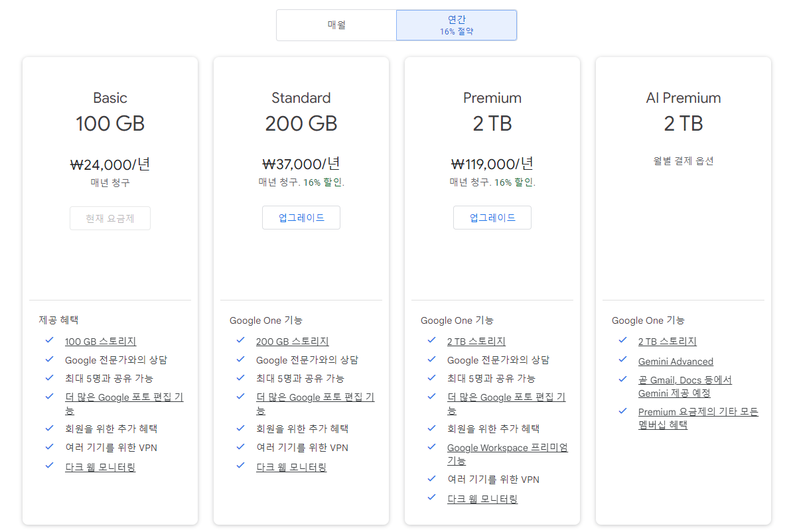Click checkmark beside Basic's 여러 기기를 위한 VPN
This screenshot has width=787, height=532.
tap(49, 446)
